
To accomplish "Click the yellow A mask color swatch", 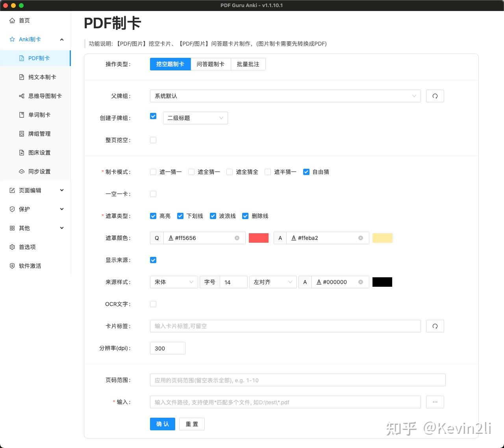I will pos(382,238).
